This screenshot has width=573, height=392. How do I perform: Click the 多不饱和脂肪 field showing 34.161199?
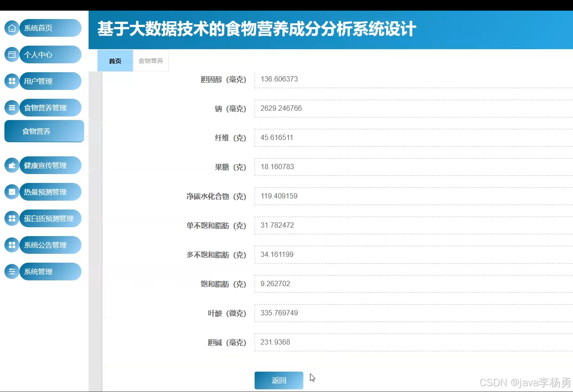[414, 255]
